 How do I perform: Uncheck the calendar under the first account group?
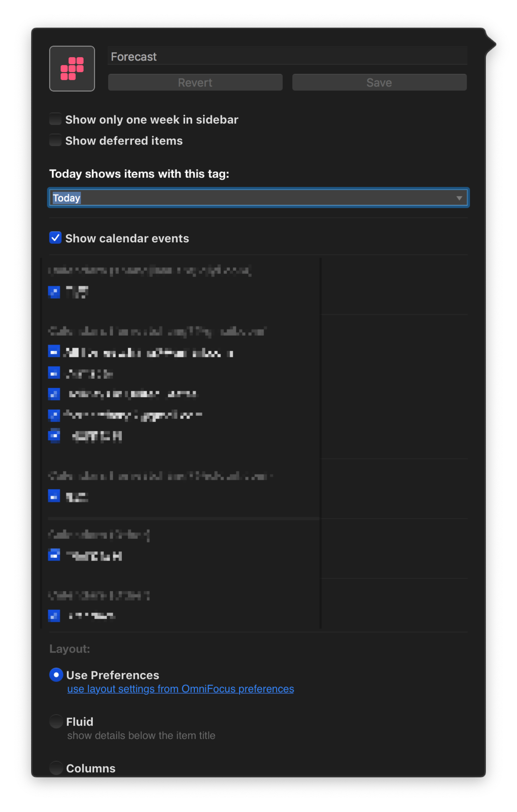click(54, 292)
